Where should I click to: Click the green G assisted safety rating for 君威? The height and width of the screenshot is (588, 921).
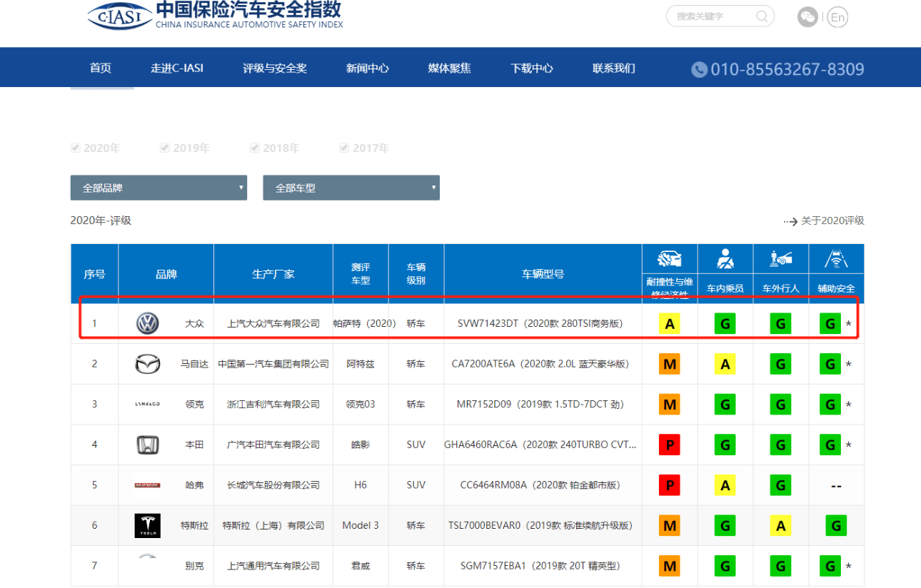(x=830, y=567)
